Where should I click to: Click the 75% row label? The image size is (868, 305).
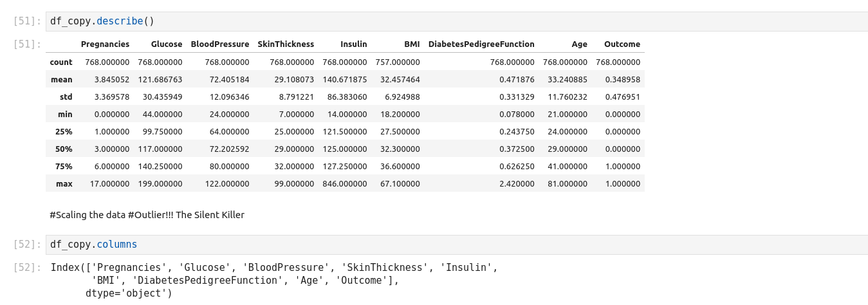click(64, 167)
